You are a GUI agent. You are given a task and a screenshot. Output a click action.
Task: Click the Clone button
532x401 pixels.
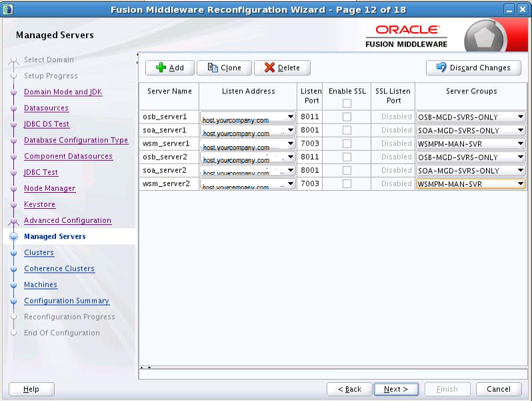(224, 67)
